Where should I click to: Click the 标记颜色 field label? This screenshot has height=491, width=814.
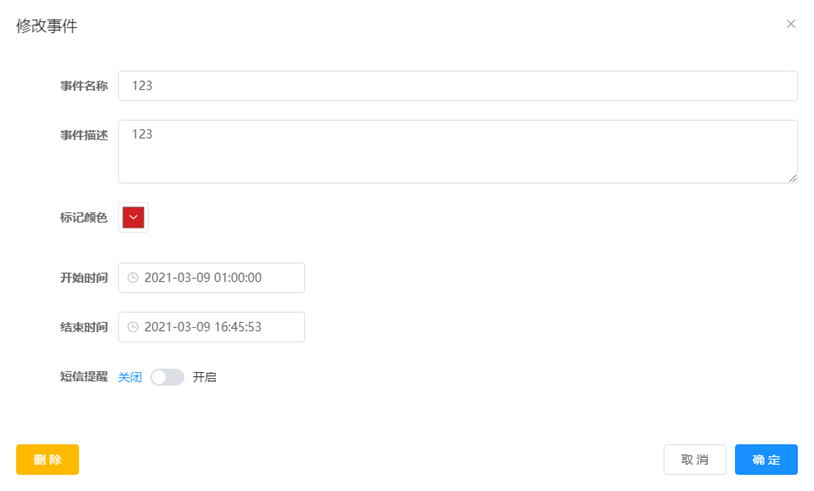(x=84, y=217)
